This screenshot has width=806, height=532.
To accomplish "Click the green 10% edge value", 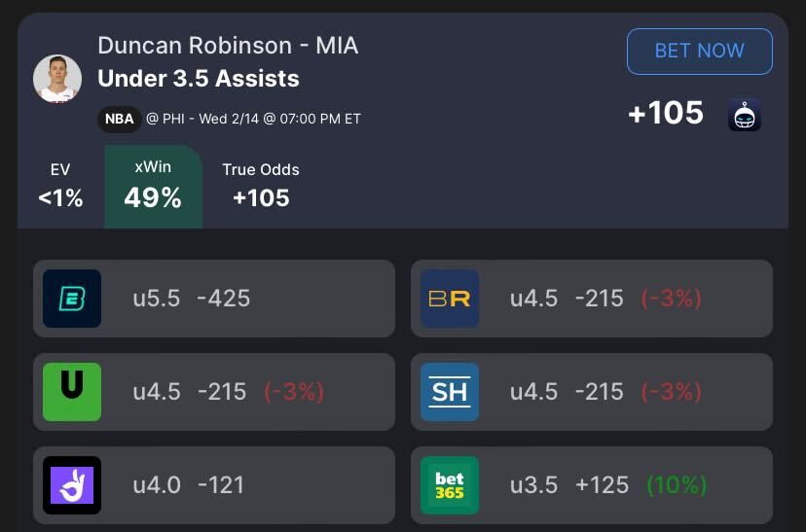I will coord(677,484).
